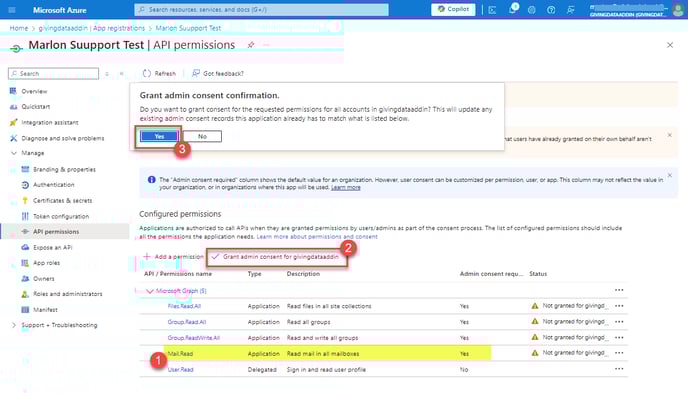The image size is (688, 393).
Task: Open Owners page
Action: [x=43, y=279]
